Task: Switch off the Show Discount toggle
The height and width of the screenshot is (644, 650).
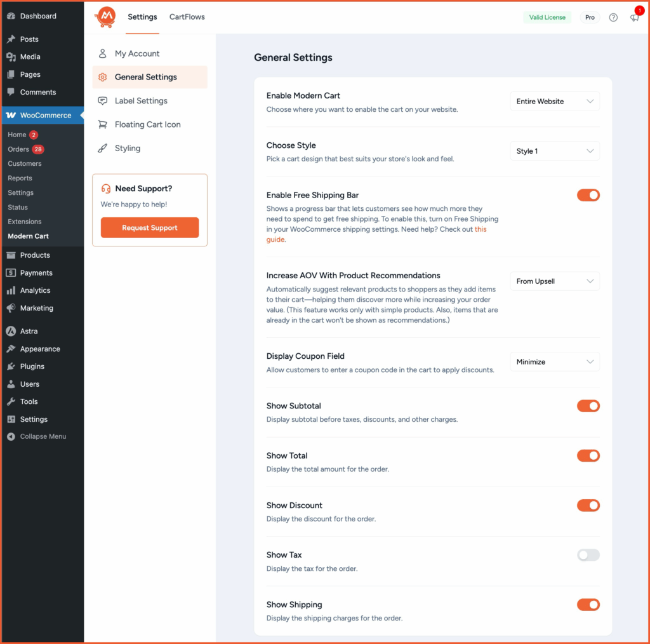Action: [x=588, y=506]
